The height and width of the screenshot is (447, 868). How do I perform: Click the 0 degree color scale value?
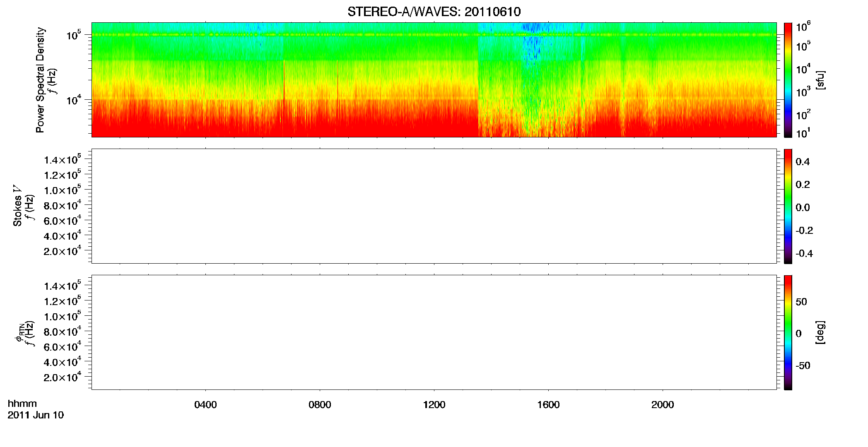point(799,334)
